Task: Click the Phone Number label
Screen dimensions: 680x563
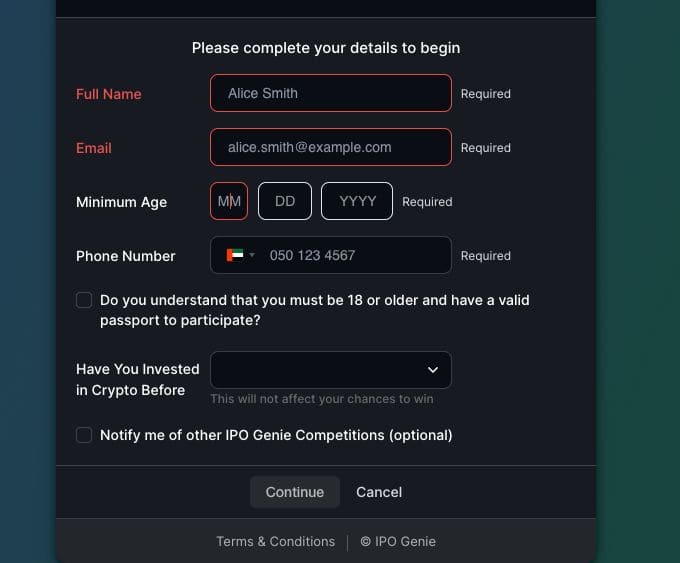Action: pos(125,256)
